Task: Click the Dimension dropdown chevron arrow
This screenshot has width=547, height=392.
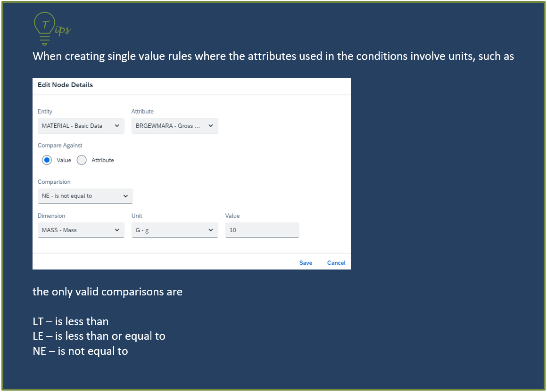Action: [117, 230]
